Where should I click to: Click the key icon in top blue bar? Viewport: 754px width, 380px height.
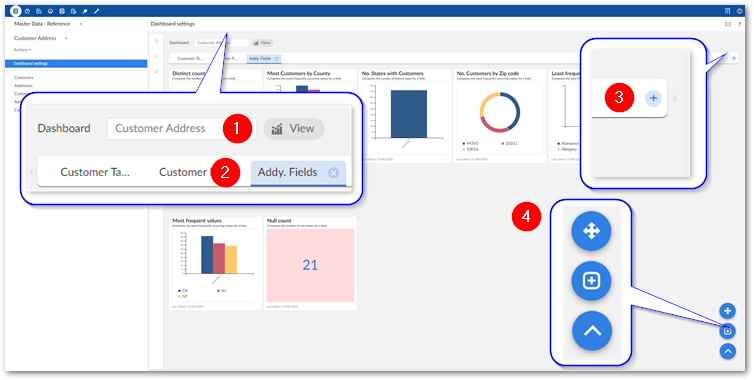tap(85, 11)
